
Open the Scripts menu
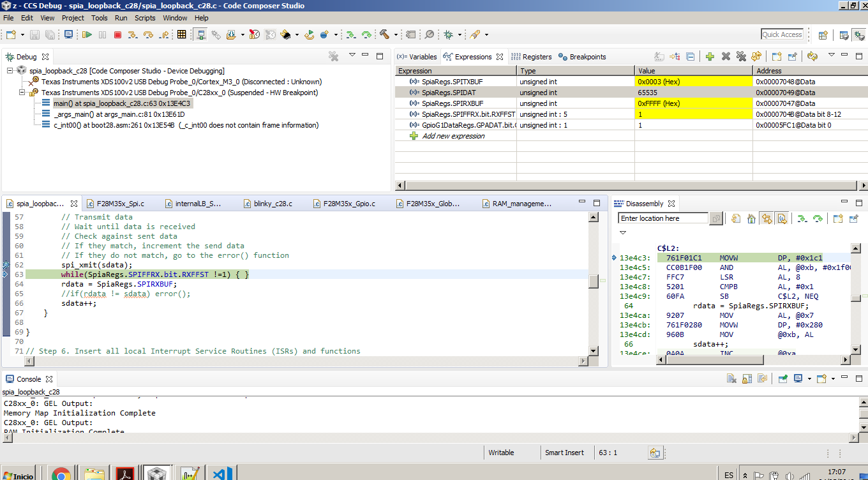(145, 18)
